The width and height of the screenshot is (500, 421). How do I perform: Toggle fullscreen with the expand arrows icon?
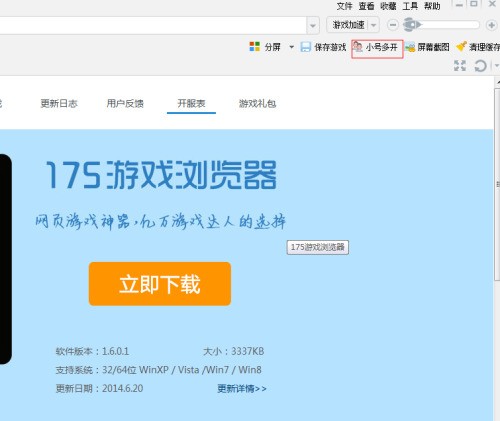(x=460, y=65)
